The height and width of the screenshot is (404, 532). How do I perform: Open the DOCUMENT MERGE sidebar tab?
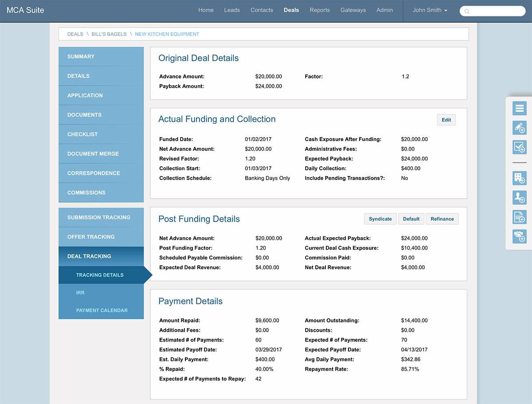click(101, 154)
